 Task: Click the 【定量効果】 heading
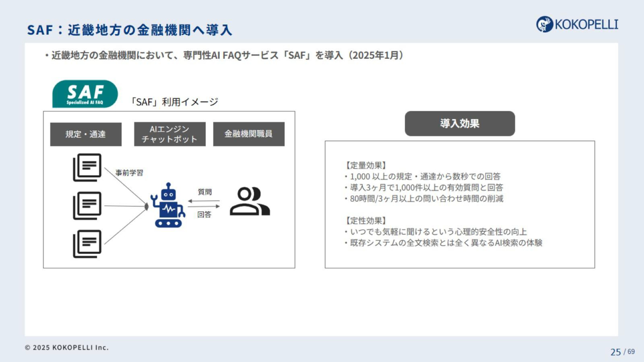pos(365,165)
